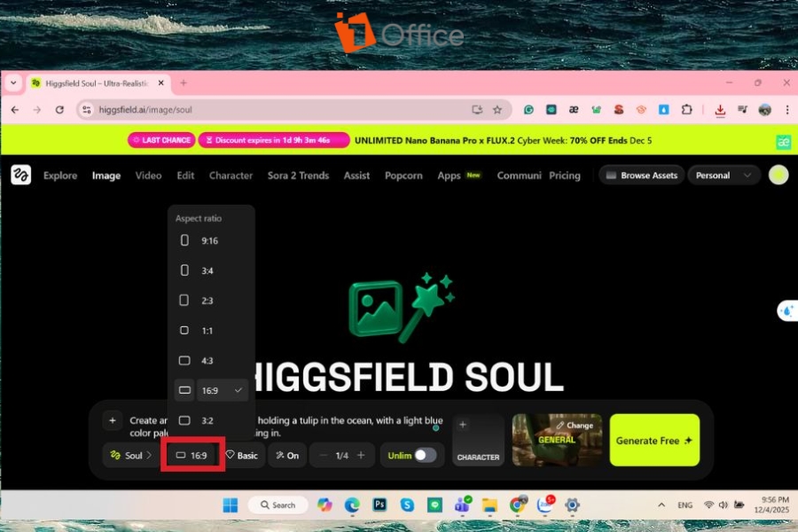Open the Personal workspace dropdown
Screen dimensions: 798x532
[724, 176]
